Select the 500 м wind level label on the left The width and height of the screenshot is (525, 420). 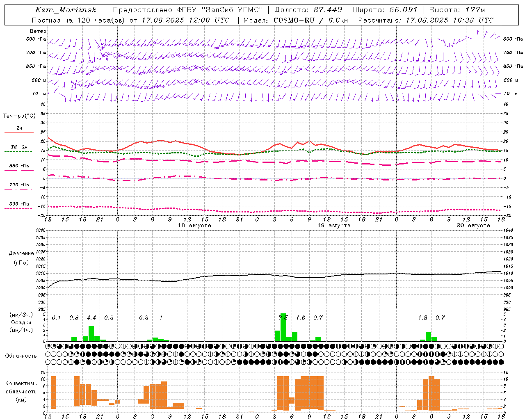pyautogui.click(x=39, y=80)
